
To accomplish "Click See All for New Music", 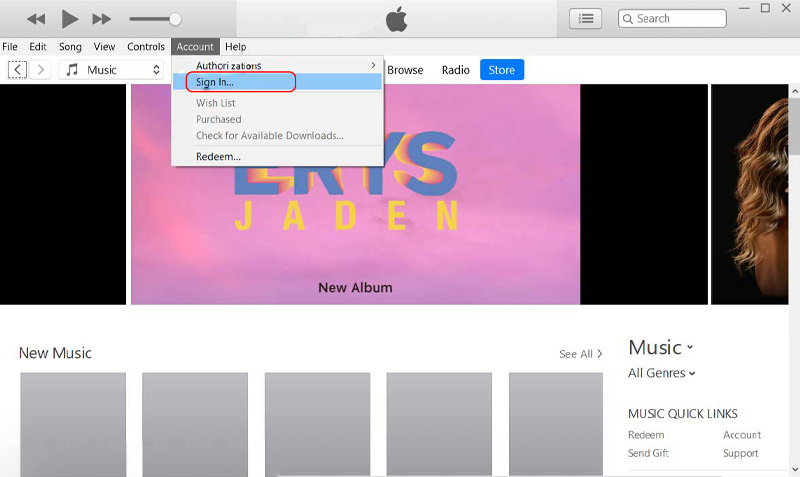I will click(x=581, y=354).
